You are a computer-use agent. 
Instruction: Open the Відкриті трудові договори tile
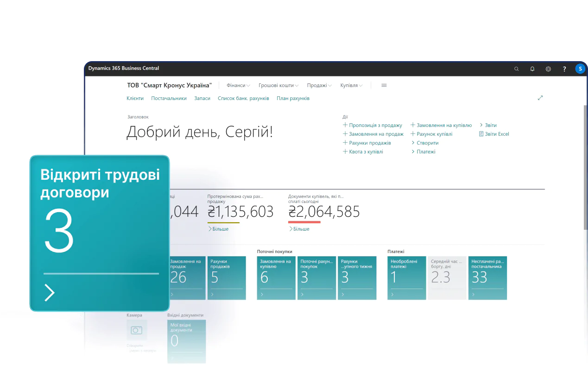point(100,233)
